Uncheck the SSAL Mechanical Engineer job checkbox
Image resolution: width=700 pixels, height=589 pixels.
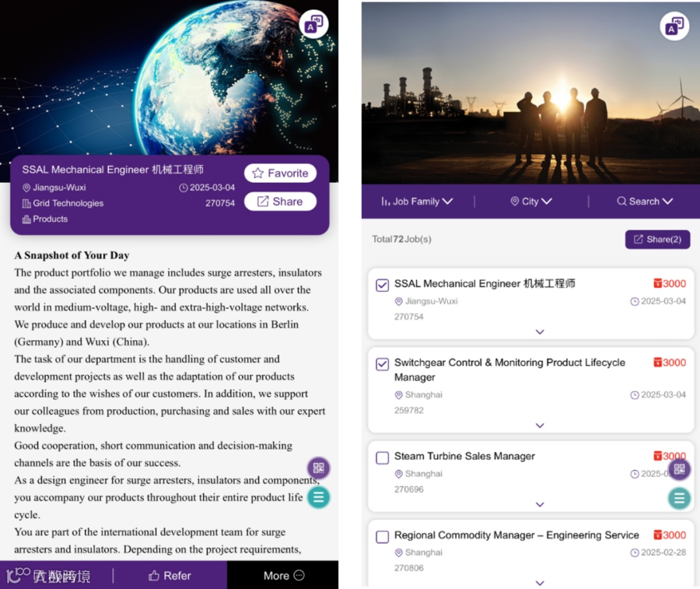[382, 285]
